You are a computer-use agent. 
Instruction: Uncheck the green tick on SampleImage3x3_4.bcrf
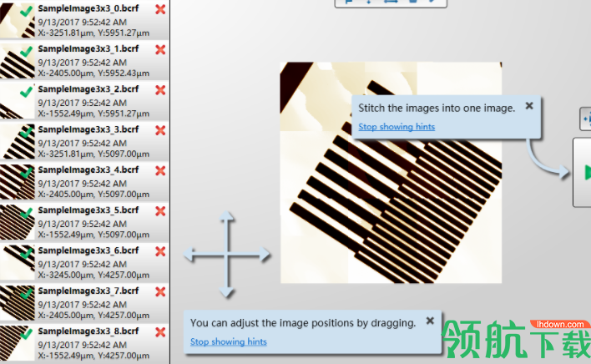point(26,172)
